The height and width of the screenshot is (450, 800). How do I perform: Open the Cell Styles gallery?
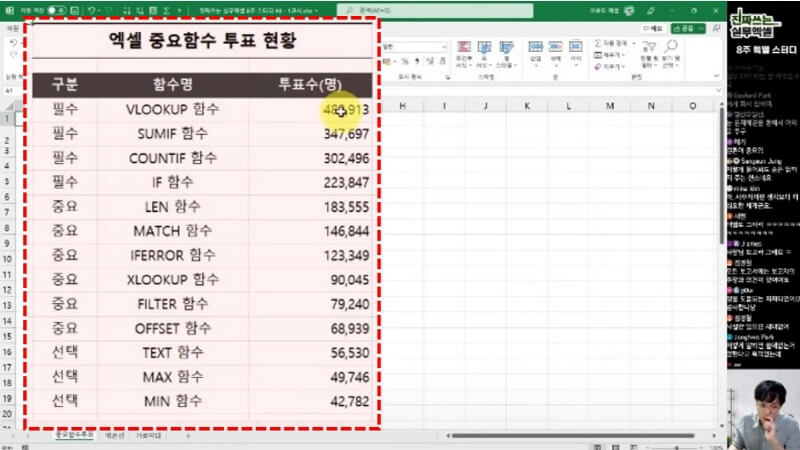[x=506, y=54]
